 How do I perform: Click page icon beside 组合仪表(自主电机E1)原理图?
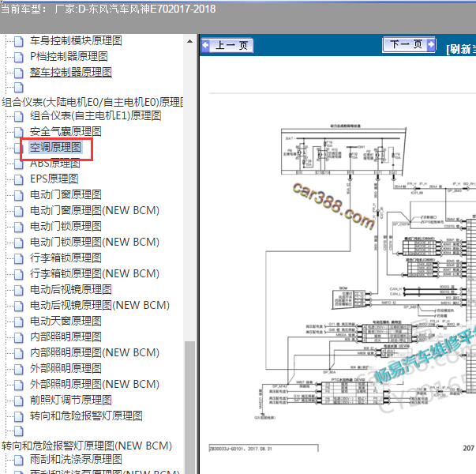[x=18, y=117]
